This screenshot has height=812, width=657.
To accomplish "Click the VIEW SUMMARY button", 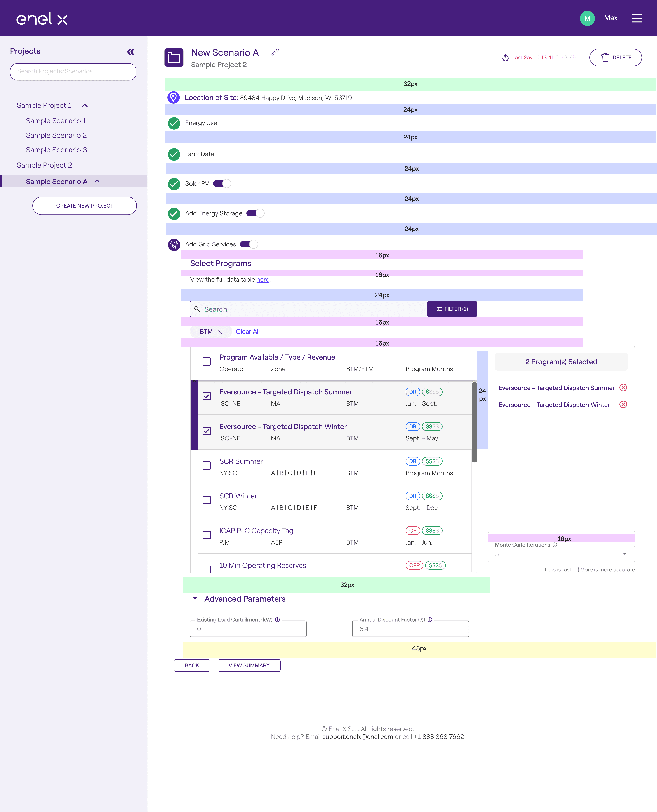I will pos(249,665).
